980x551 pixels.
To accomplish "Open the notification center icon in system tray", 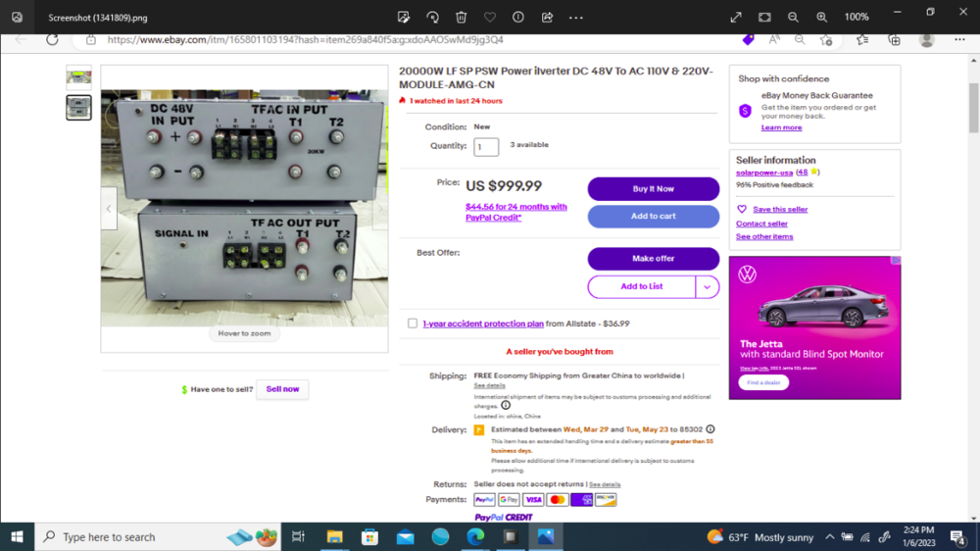I will [958, 537].
